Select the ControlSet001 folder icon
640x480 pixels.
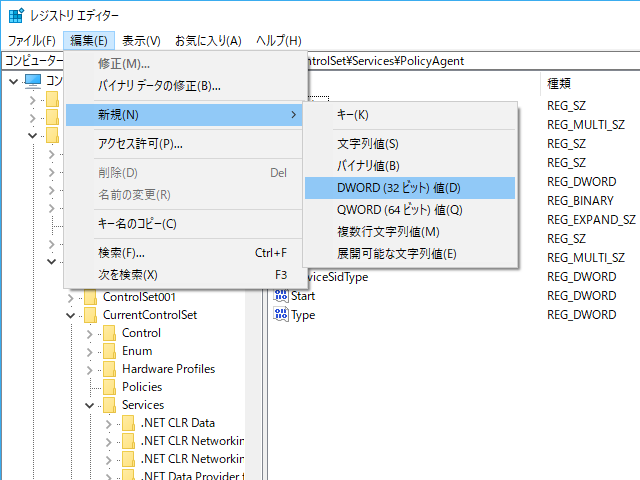click(91, 297)
